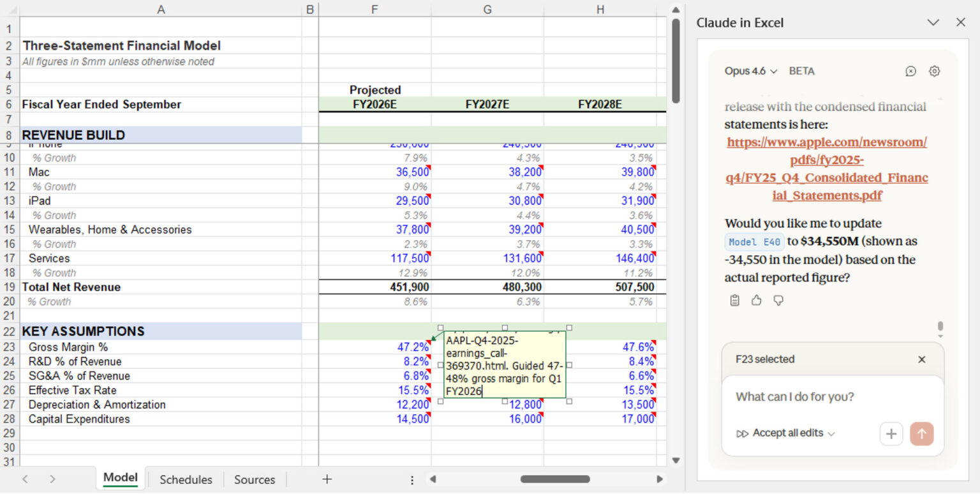
Task: Go to previous sheet arrow
Action: pos(25,479)
